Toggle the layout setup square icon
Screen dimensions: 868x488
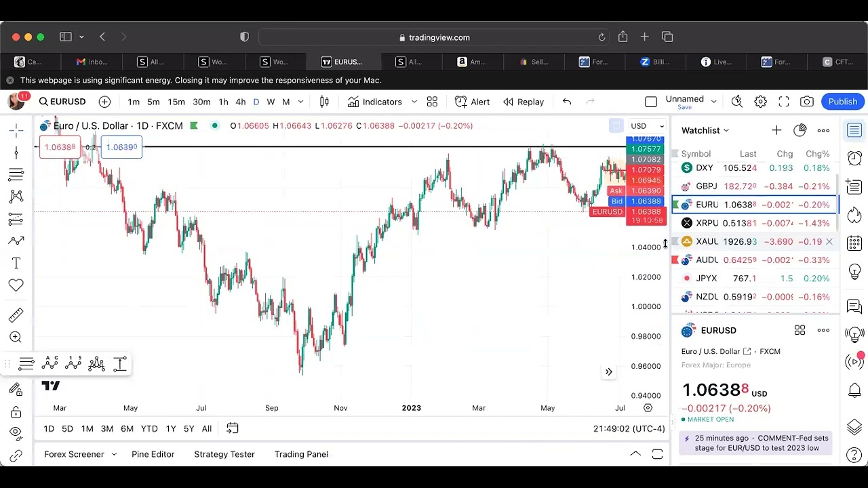point(651,102)
